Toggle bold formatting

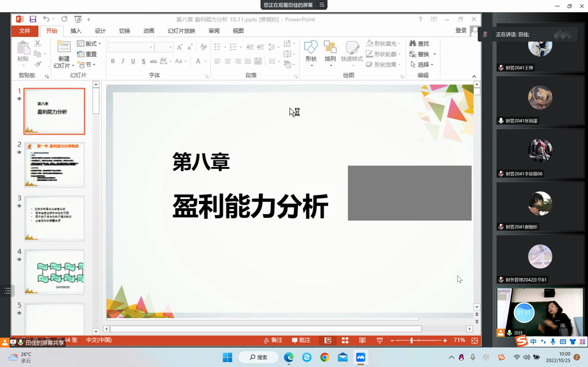113,61
